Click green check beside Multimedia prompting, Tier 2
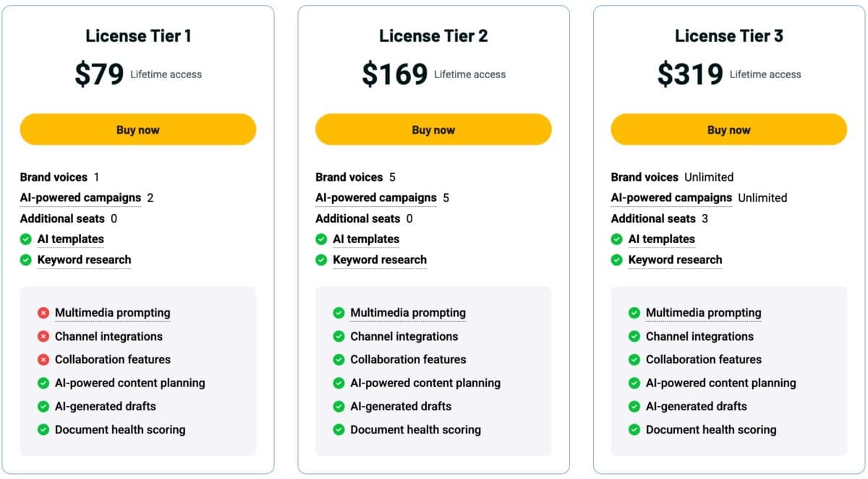 pos(339,313)
